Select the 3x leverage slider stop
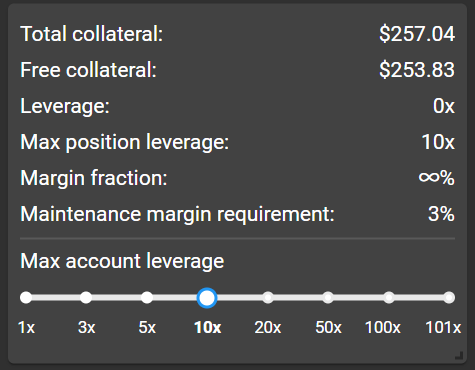This screenshot has width=475, height=370. pos(86,297)
